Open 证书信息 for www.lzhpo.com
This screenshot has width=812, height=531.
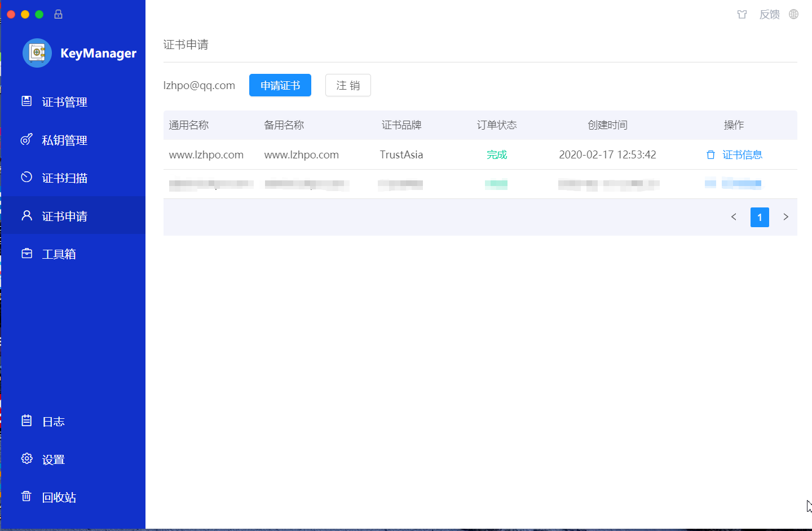tap(742, 155)
